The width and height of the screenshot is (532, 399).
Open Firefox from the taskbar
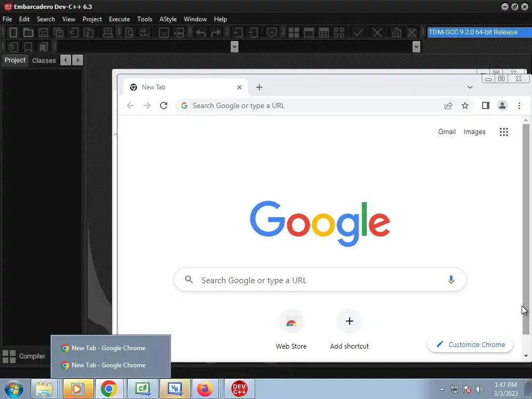[x=205, y=389]
